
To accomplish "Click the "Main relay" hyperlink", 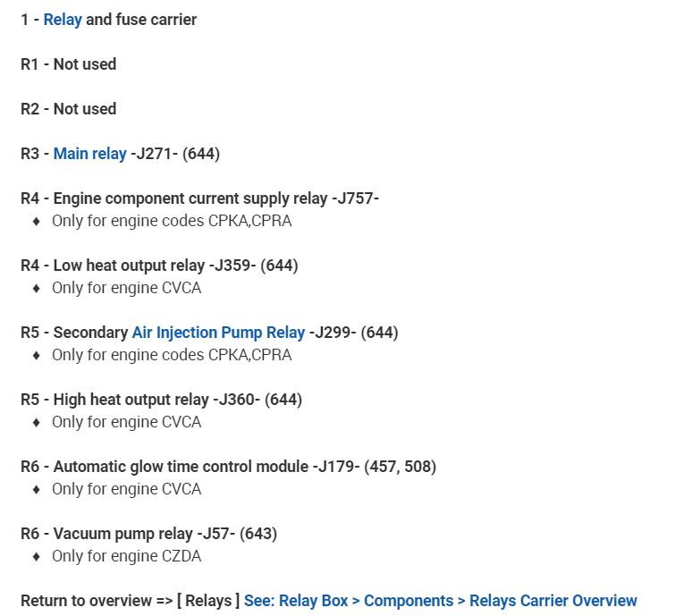I will click(x=89, y=154).
